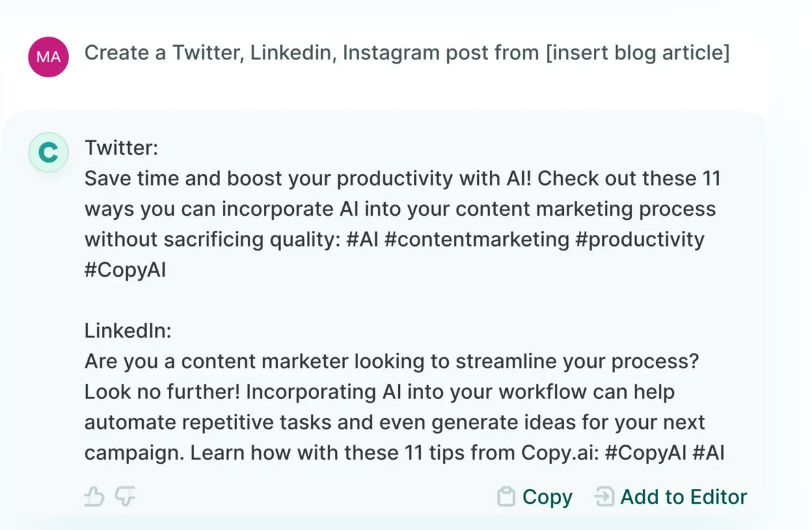Click the LinkedIn: heading in the response
This screenshot has width=812, height=530.
coord(128,331)
